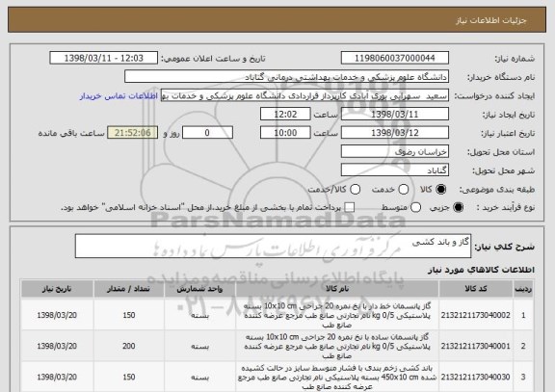Screen dimensions: 555x392
Task: Click the گاز و باند کشی description box
Action: point(273,246)
